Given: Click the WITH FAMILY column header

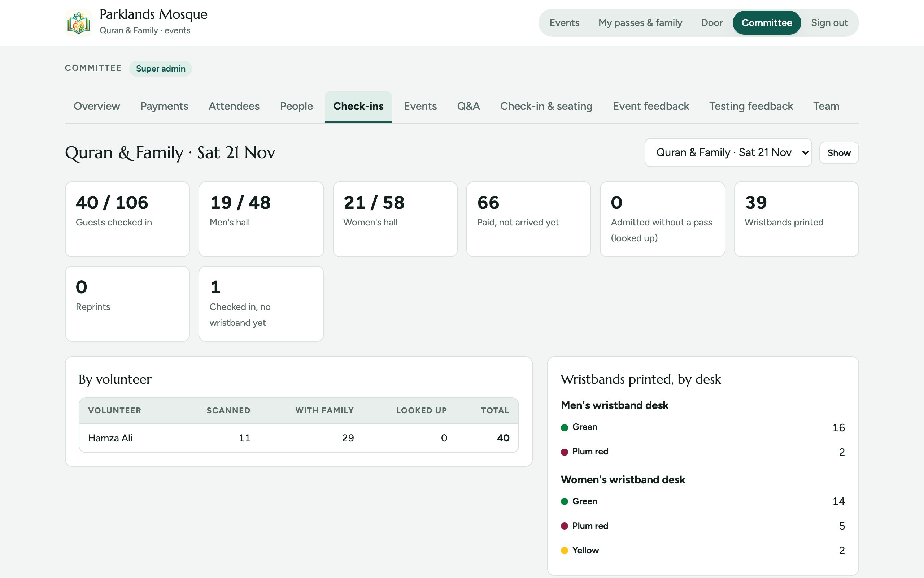Looking at the screenshot, I should 324,411.
